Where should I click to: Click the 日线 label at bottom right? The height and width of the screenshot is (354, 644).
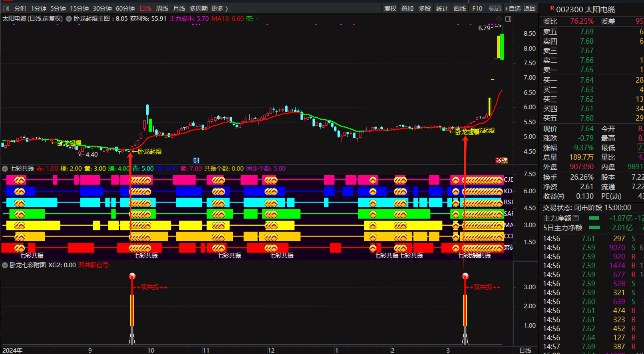525,350
